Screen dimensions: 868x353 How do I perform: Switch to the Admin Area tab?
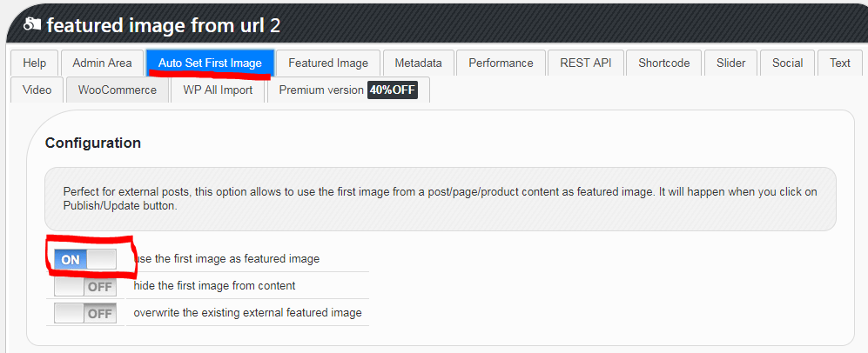point(102,63)
